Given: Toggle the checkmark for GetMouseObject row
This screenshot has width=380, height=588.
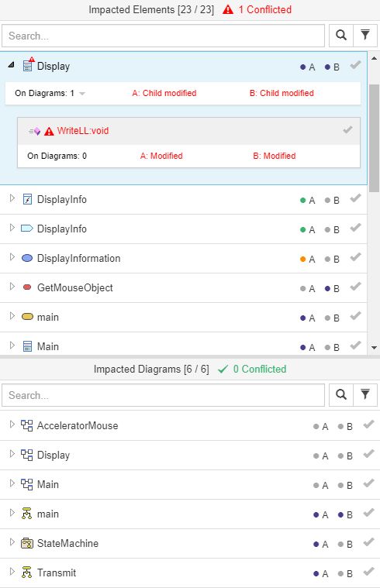Looking at the screenshot, I should 355,287.
